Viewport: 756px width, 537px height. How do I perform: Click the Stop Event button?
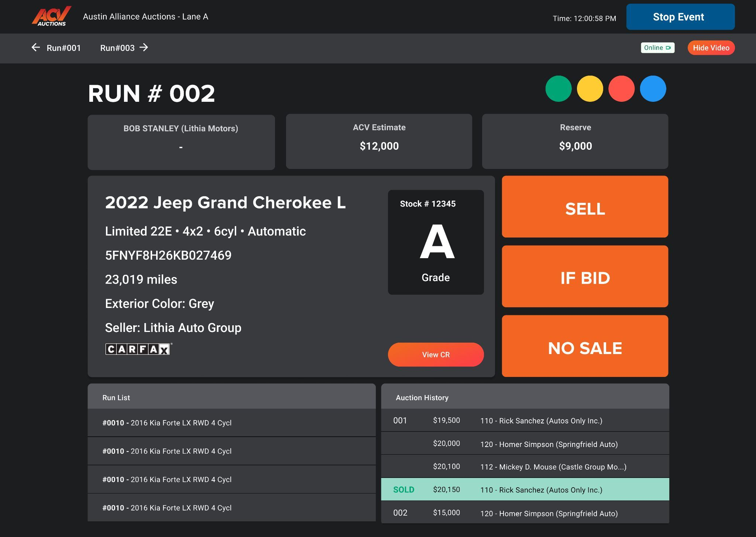click(680, 17)
